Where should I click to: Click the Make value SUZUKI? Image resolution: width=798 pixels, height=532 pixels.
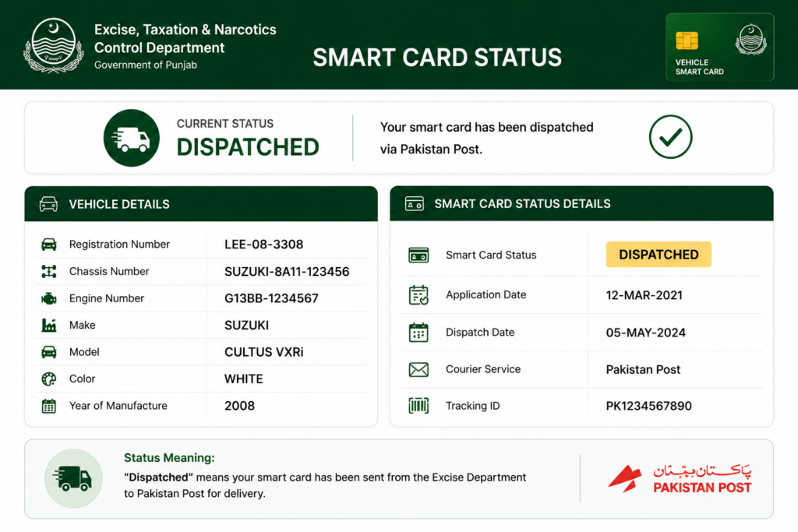(x=246, y=325)
